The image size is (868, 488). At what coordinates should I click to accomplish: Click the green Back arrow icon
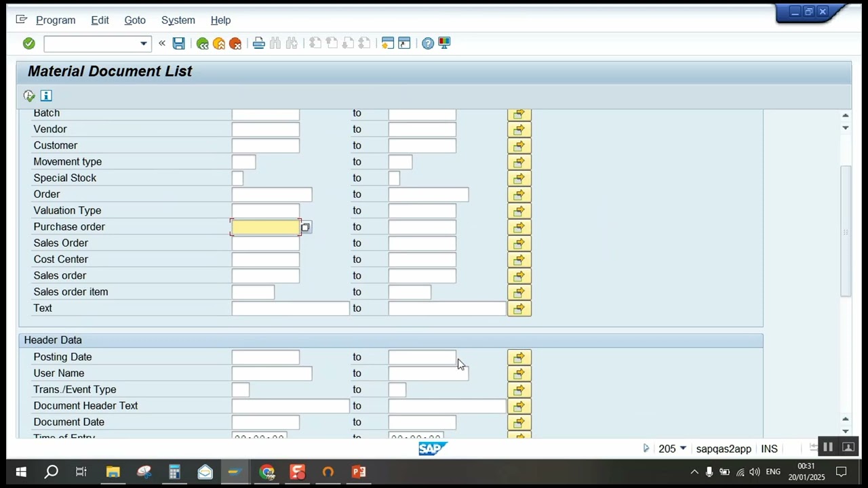click(x=202, y=43)
